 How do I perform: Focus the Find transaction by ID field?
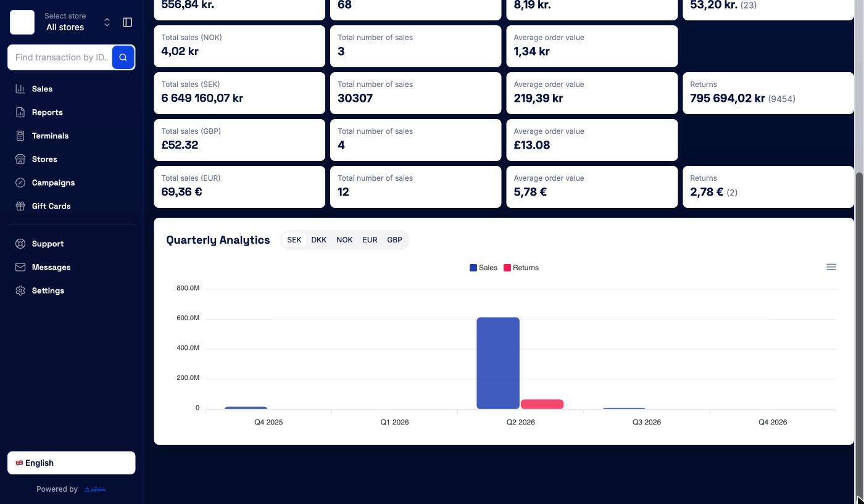60,57
